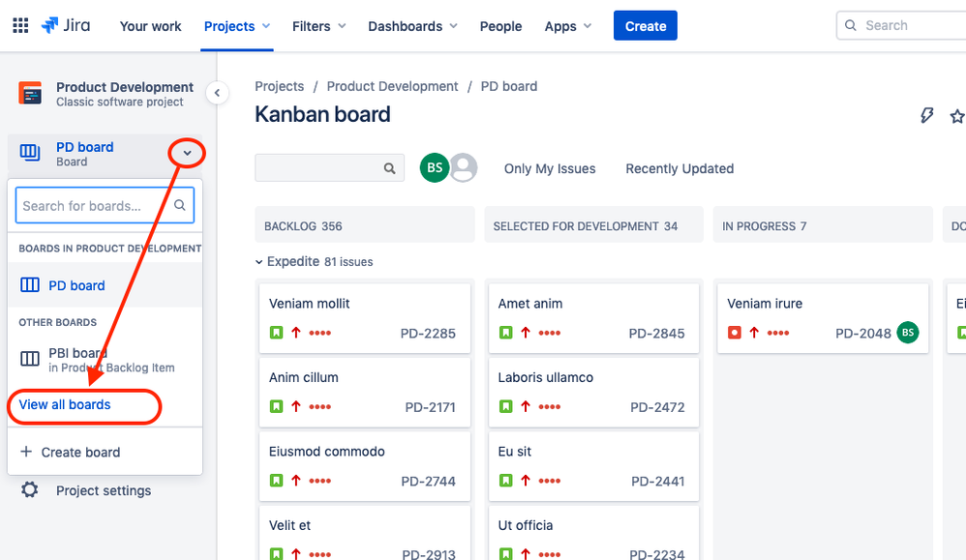
Task: Click story type icon on Eu sit card
Action: pos(506,481)
